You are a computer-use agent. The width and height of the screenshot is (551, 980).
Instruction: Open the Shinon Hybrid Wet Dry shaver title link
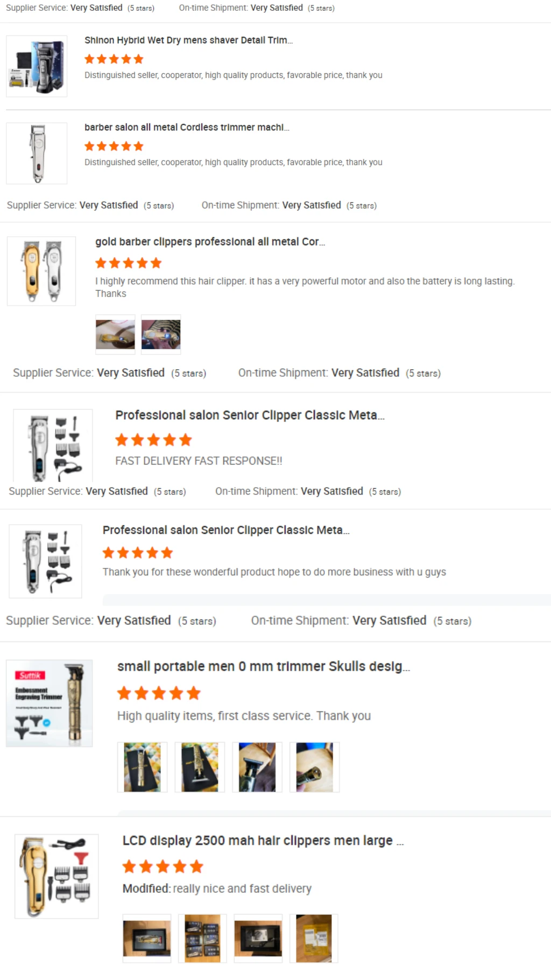pos(188,40)
